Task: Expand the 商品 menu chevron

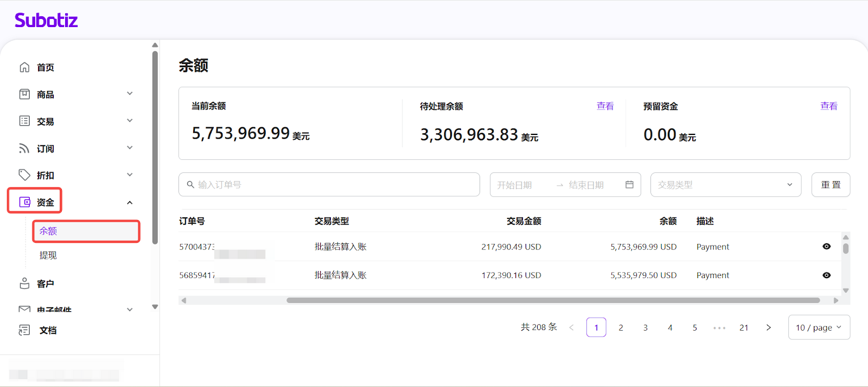Action: (x=130, y=94)
